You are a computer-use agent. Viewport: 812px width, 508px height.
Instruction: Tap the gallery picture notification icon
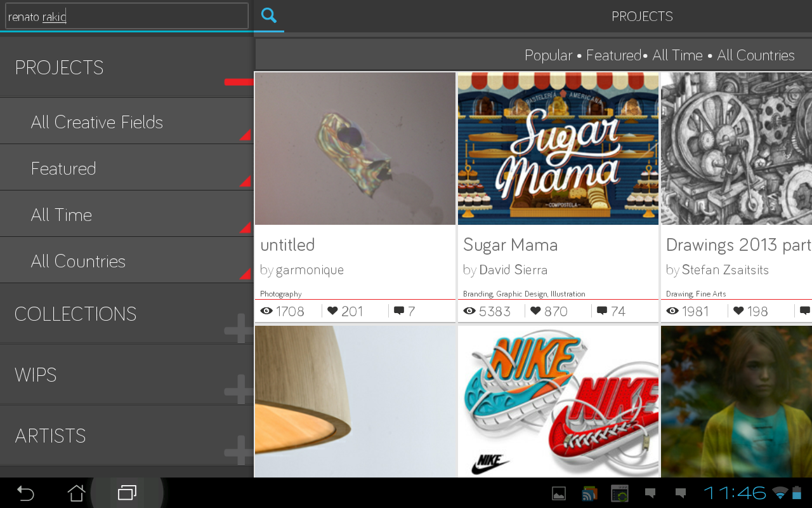click(x=559, y=493)
